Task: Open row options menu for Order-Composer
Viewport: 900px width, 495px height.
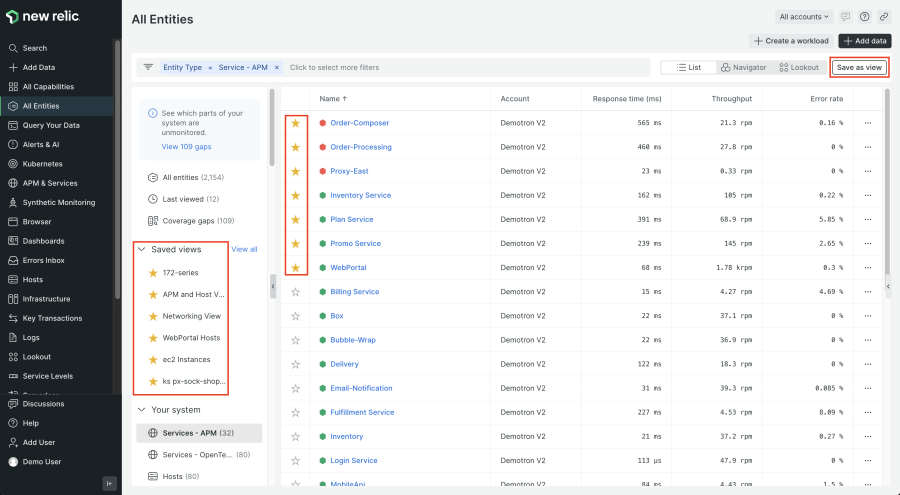Action: (x=868, y=123)
